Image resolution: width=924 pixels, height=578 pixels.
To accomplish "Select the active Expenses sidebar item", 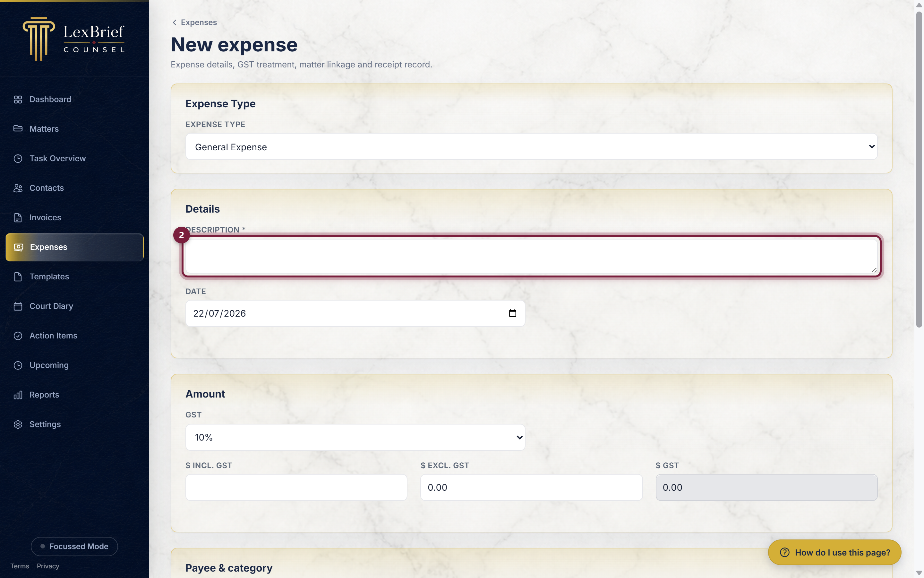I will (x=74, y=247).
